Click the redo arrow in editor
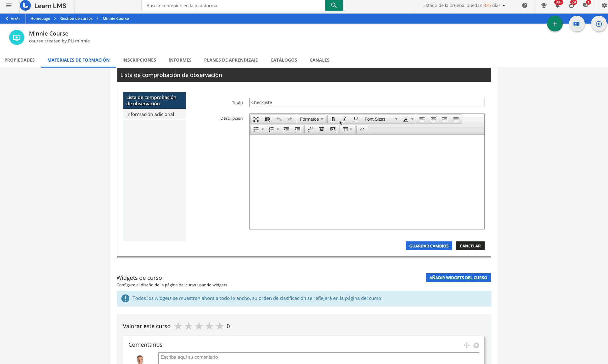 click(290, 119)
